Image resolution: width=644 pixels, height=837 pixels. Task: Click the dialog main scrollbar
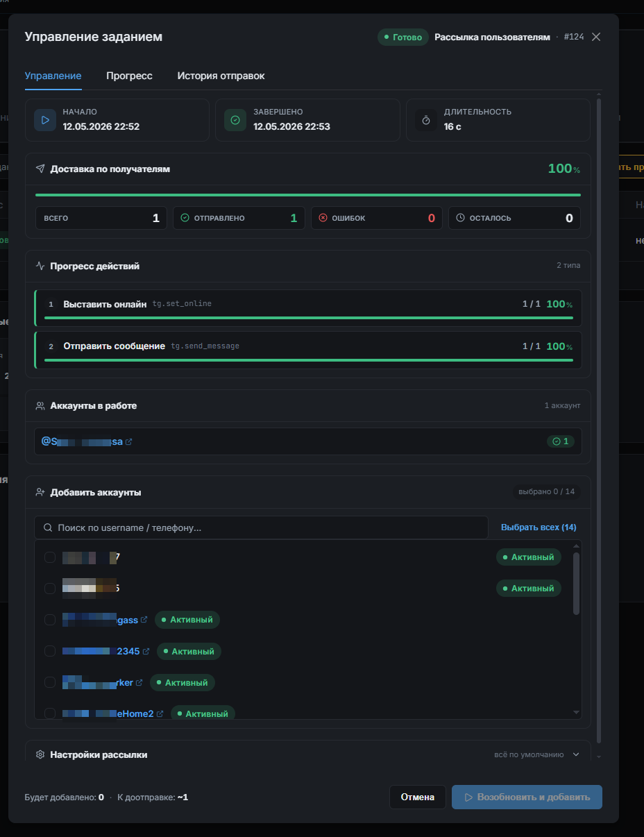(x=599, y=420)
